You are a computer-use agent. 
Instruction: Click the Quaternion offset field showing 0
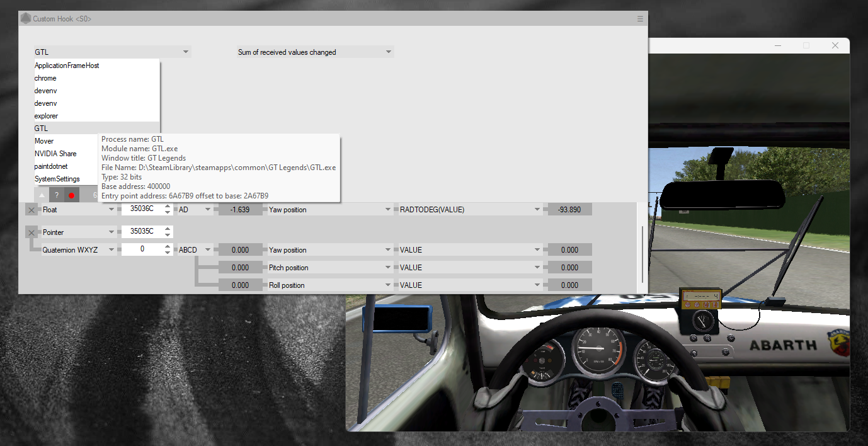tap(142, 250)
